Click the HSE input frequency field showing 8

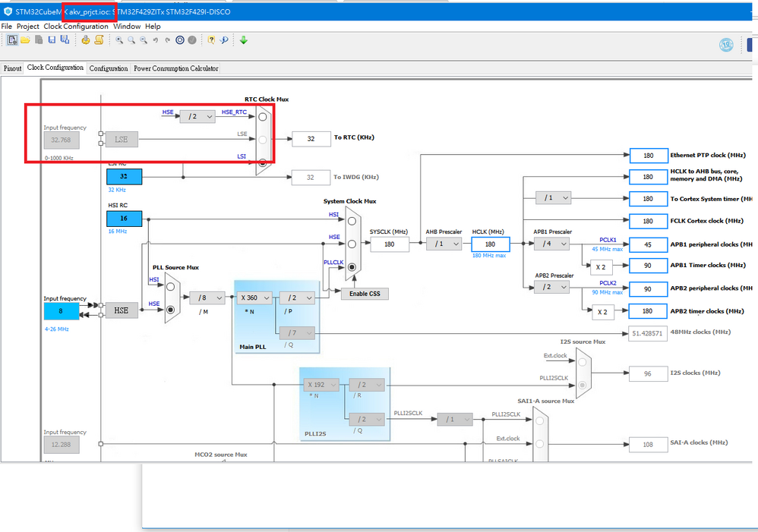pyautogui.click(x=61, y=311)
